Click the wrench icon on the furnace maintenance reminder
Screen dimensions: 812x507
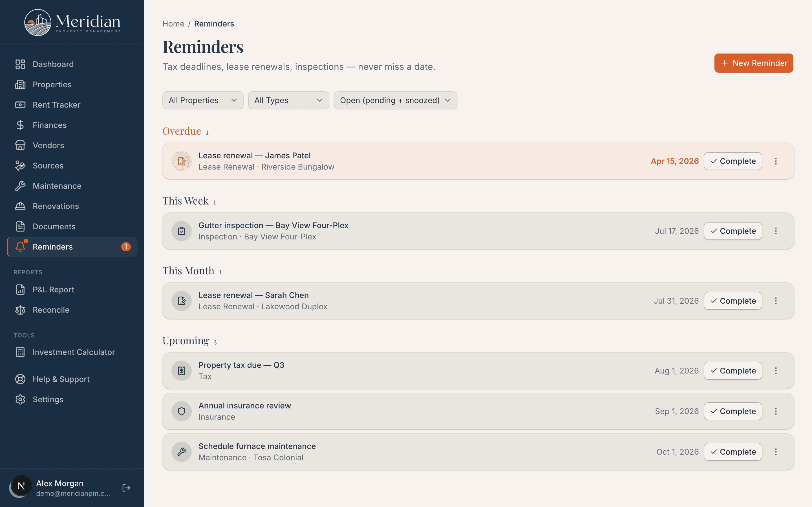(182, 452)
